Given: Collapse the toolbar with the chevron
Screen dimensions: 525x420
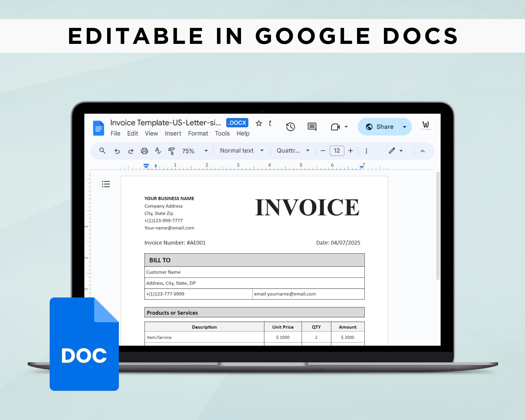Looking at the screenshot, I should 423,151.
